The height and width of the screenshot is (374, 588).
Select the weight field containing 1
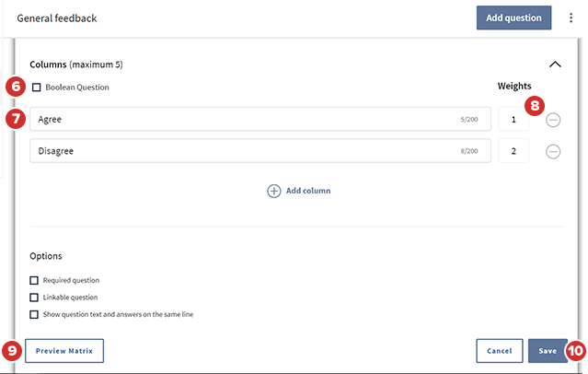coord(513,120)
